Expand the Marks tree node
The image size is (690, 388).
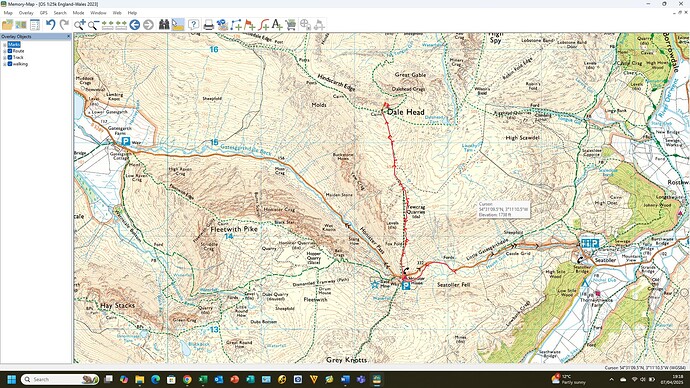4,45
